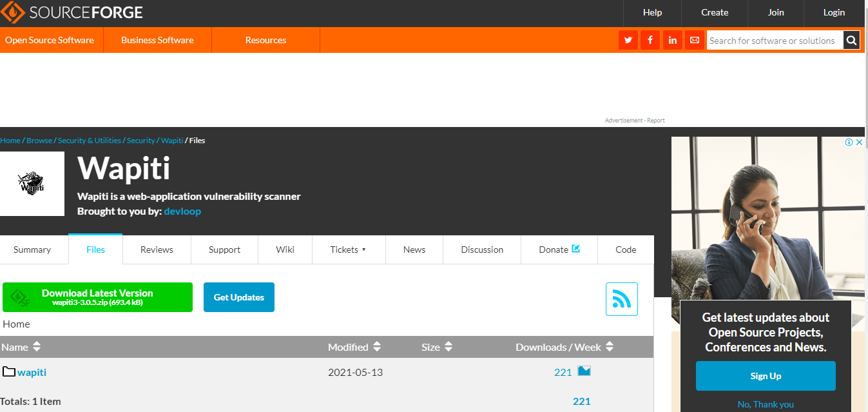Open the devloop author link
This screenshot has height=412, width=868.
coord(182,211)
